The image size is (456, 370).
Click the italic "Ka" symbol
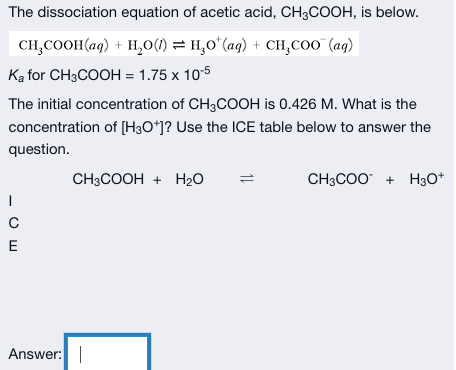tap(16, 75)
